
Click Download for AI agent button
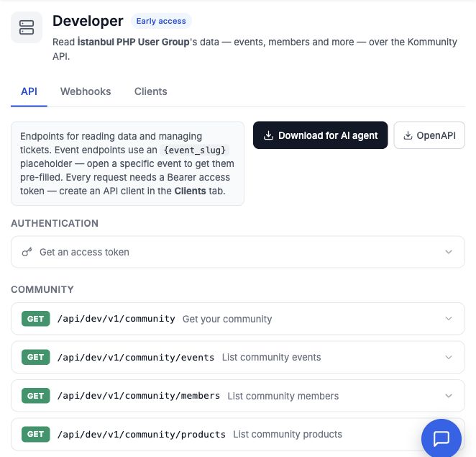coord(320,135)
